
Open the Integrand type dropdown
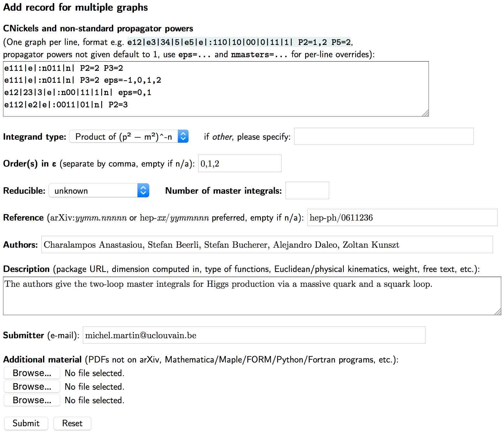(x=124, y=137)
